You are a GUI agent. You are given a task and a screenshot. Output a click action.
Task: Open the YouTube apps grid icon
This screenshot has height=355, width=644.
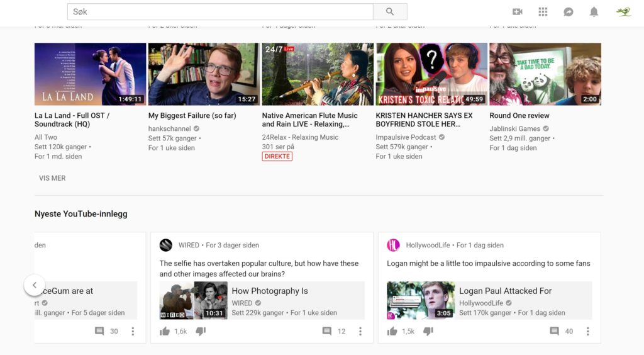(x=543, y=12)
